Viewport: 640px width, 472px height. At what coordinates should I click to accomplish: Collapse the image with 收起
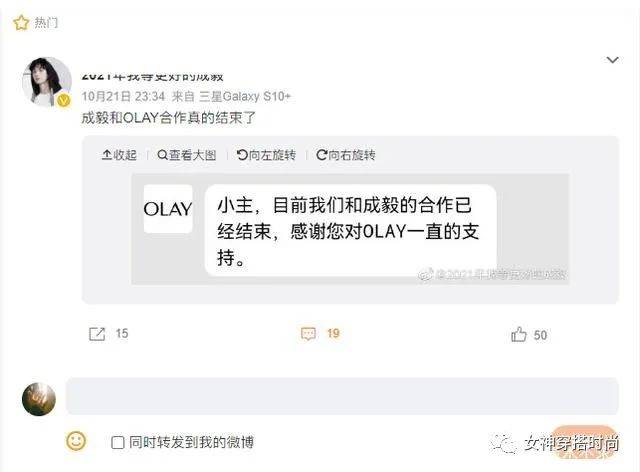coord(119,155)
